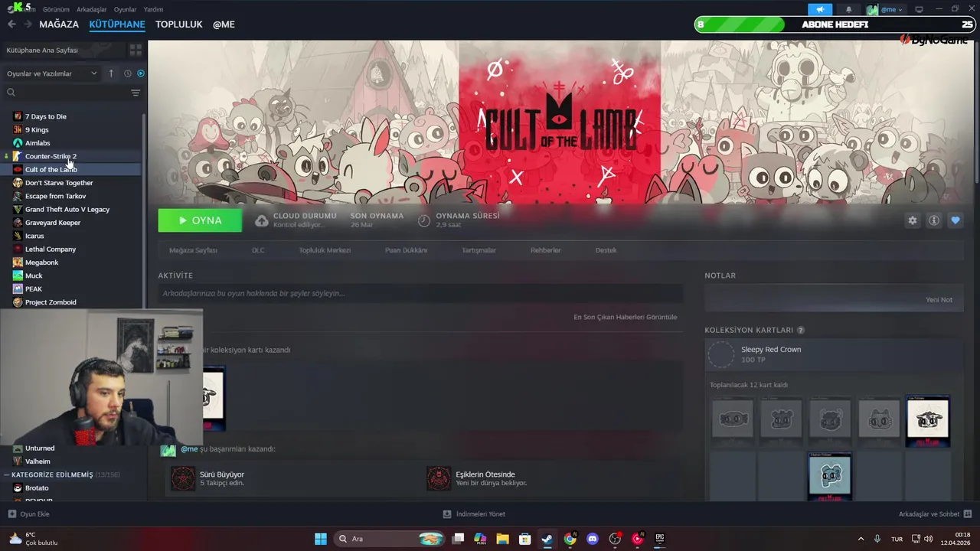The height and width of the screenshot is (551, 980).
Task: Open game info icon
Action: [934, 220]
